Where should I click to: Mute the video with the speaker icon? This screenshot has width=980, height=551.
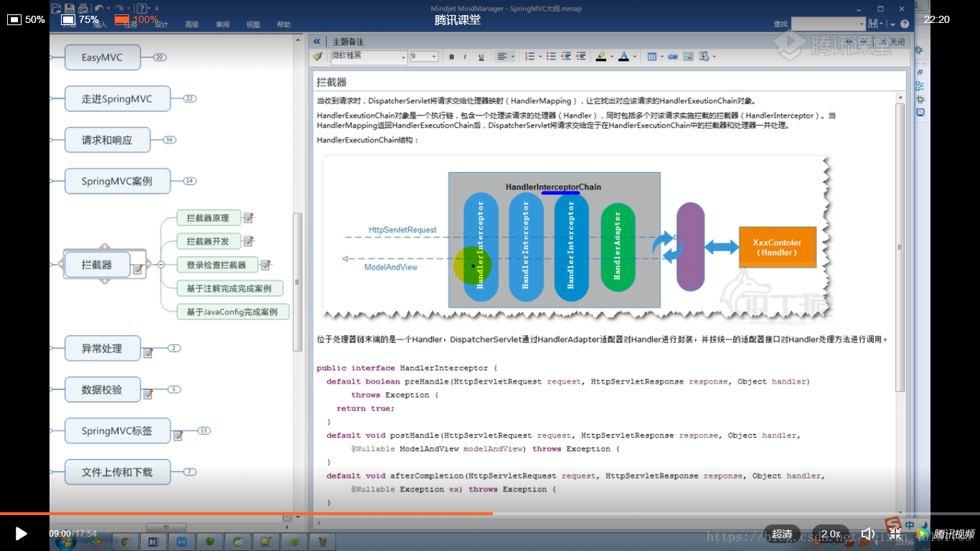867,534
